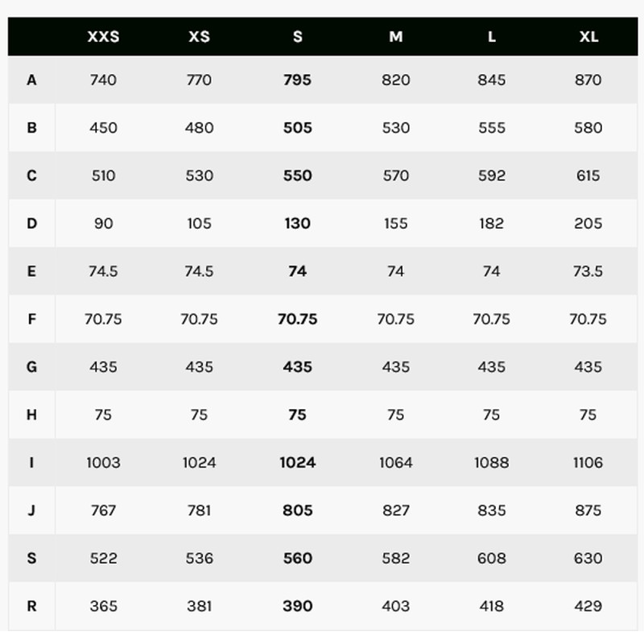Image resolution: width=644 pixels, height=644 pixels.
Task: Select row label D
Action: pyautogui.click(x=31, y=224)
